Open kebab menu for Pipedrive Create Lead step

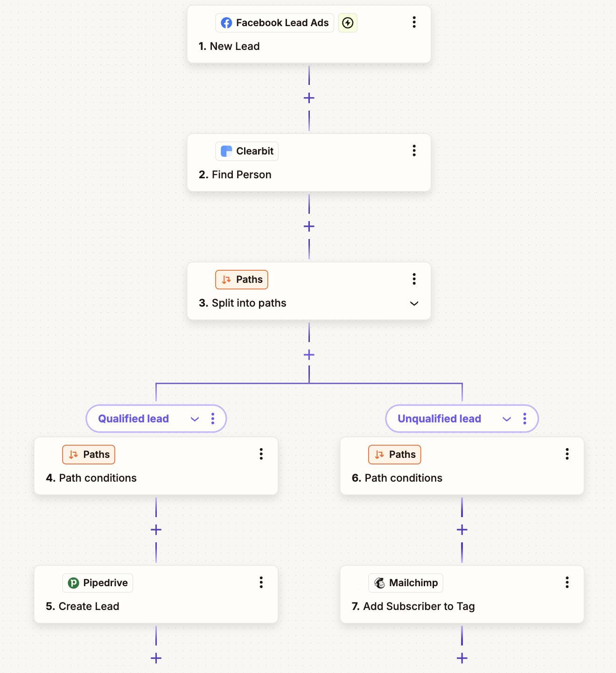[x=261, y=582]
